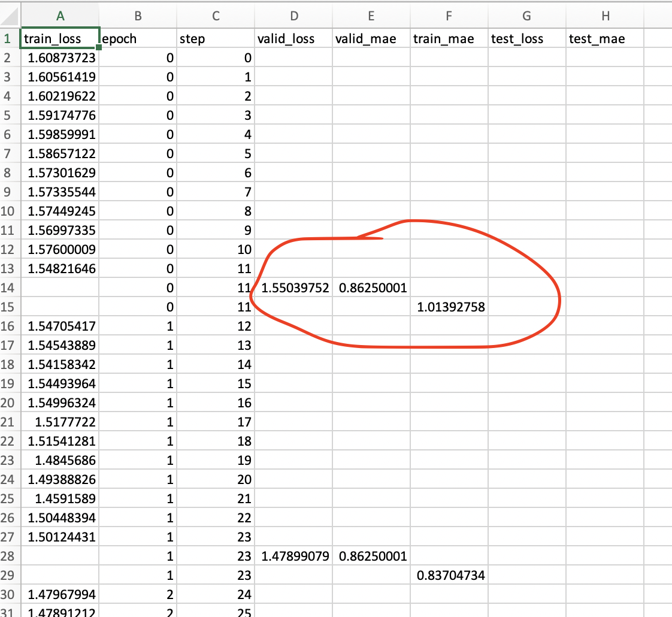This screenshot has width=672, height=617.
Task: Select the entire worksheet via corner button
Action: tap(10, 16)
